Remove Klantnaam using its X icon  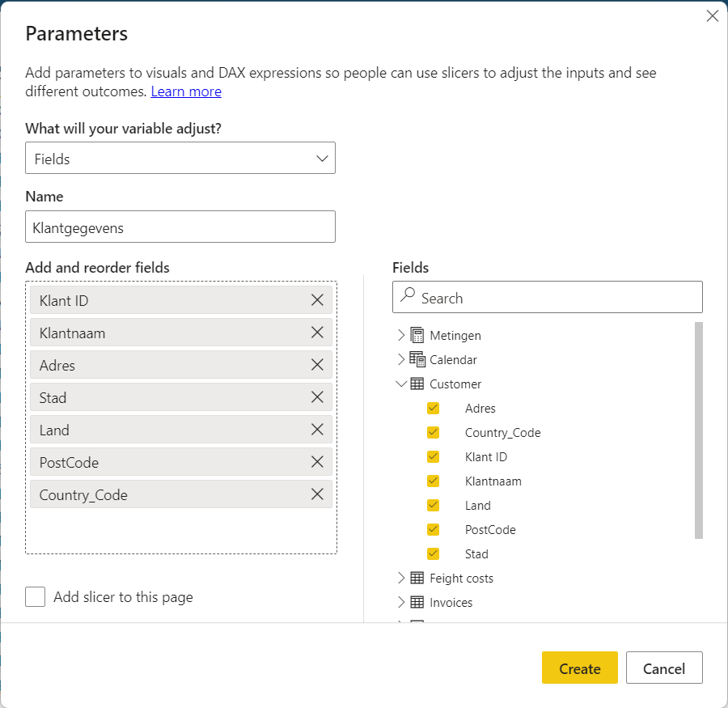tap(317, 333)
